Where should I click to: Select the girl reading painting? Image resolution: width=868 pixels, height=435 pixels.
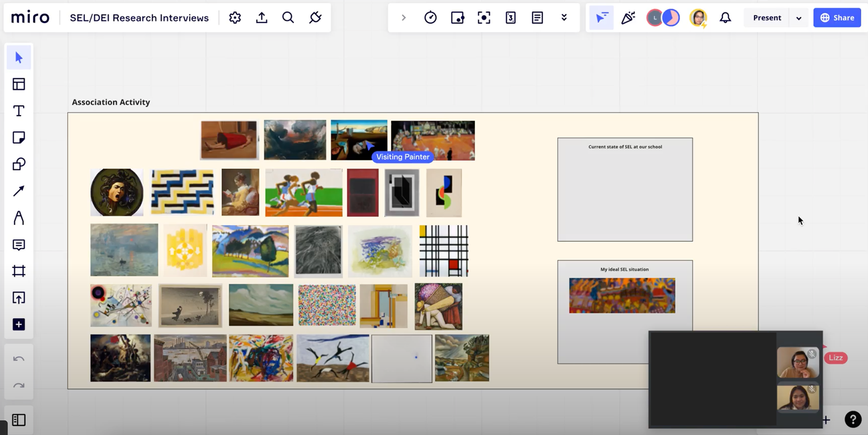[x=241, y=192]
